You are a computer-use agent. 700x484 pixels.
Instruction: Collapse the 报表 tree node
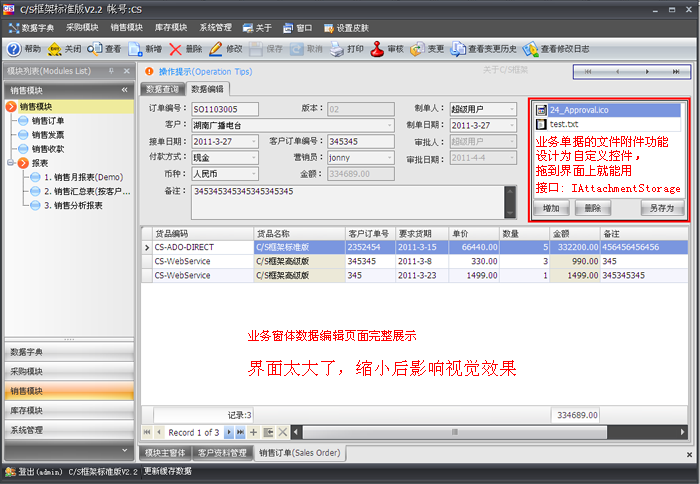(12, 162)
